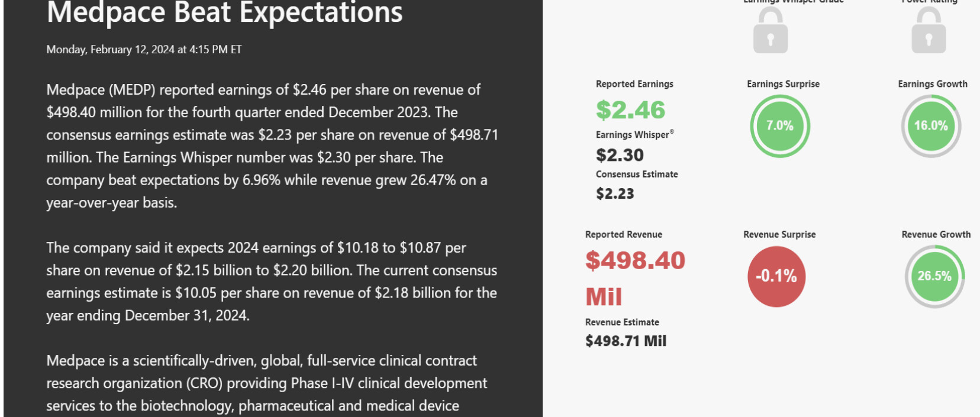Click the red $498.40 reported revenue figure

coord(635,261)
